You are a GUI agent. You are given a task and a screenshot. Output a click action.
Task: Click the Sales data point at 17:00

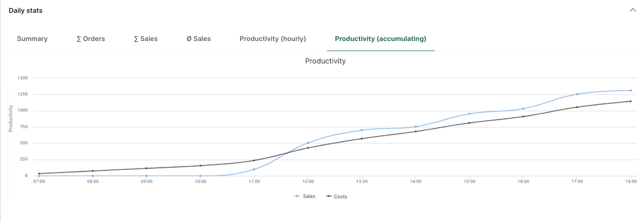577,94
